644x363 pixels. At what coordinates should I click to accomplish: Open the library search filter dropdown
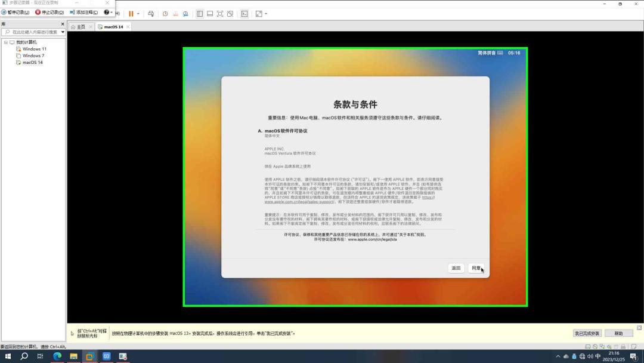click(x=62, y=31)
